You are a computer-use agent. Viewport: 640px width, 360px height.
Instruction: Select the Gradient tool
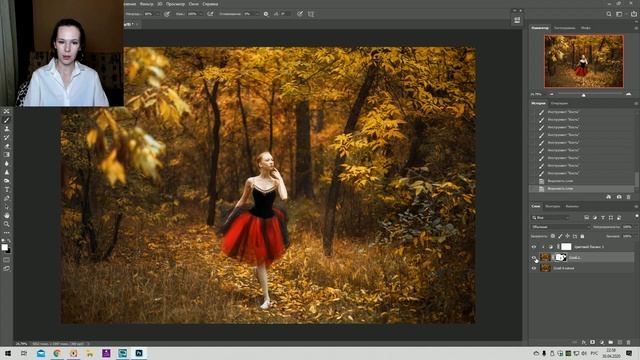pyautogui.click(x=7, y=155)
